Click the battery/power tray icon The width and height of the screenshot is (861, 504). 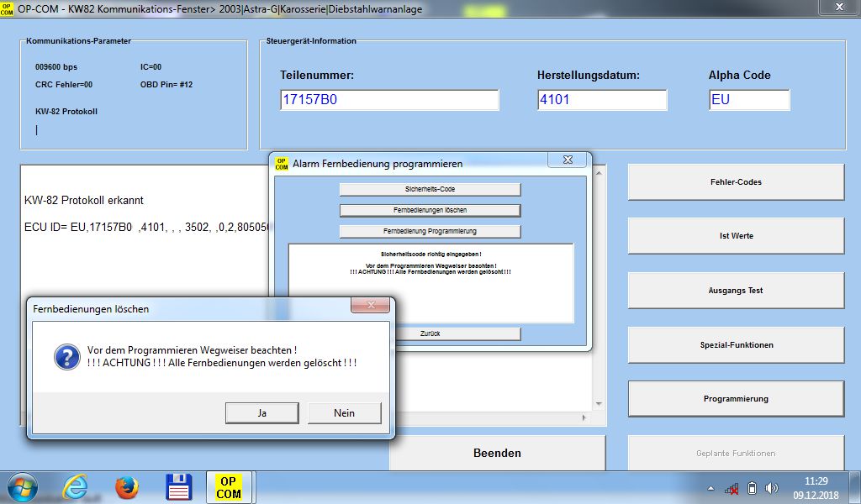pyautogui.click(x=753, y=488)
